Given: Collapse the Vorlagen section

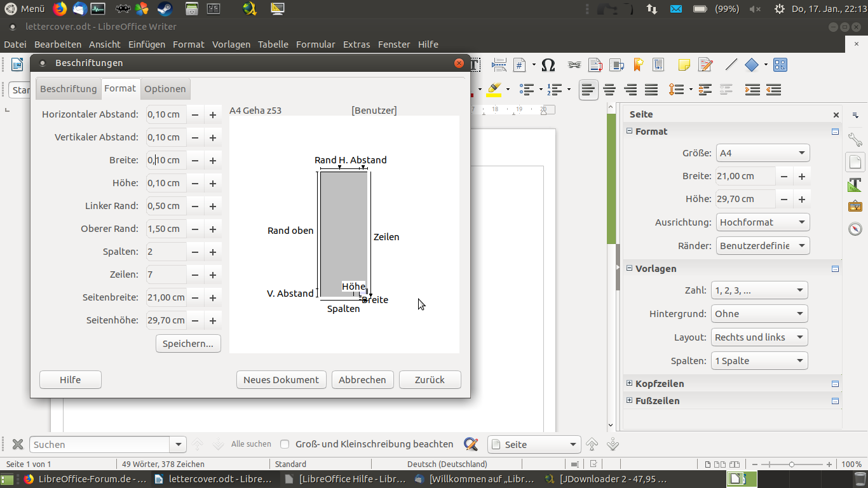Looking at the screenshot, I should [630, 268].
